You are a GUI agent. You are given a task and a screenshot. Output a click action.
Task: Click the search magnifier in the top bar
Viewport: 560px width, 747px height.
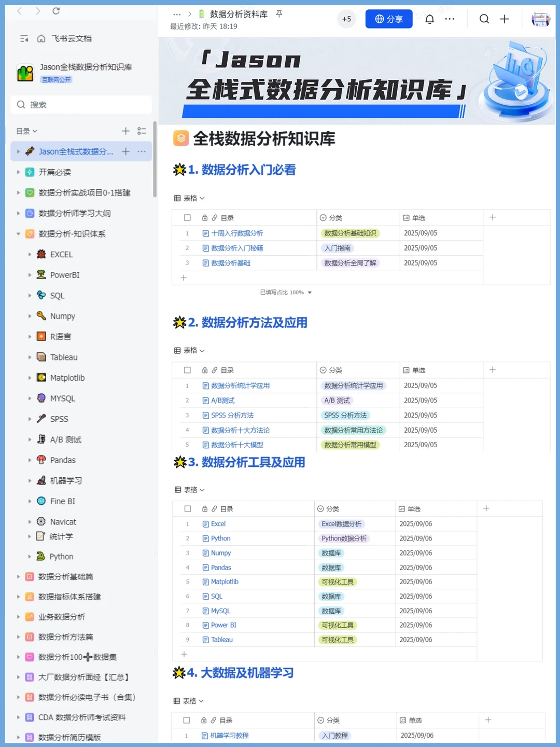pos(484,19)
